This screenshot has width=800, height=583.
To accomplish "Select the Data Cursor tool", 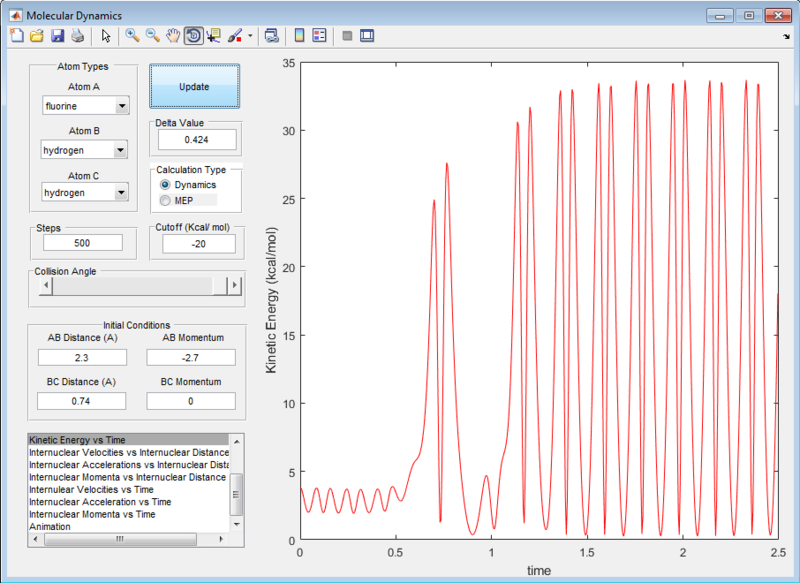I will 214,36.
